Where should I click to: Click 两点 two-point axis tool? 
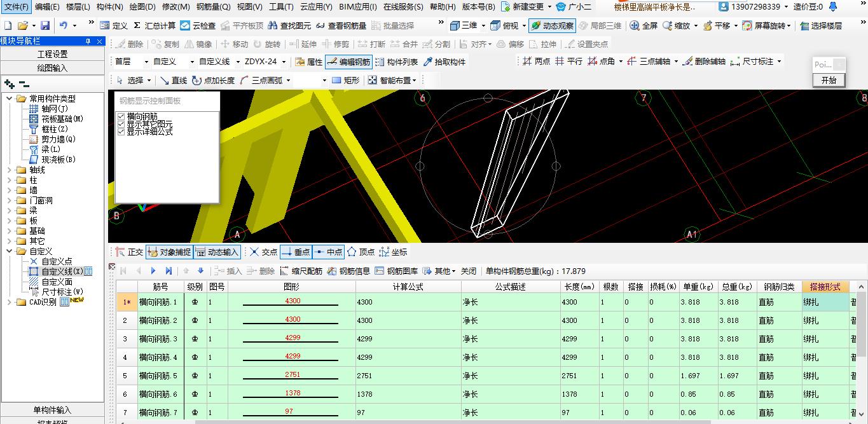(536, 62)
